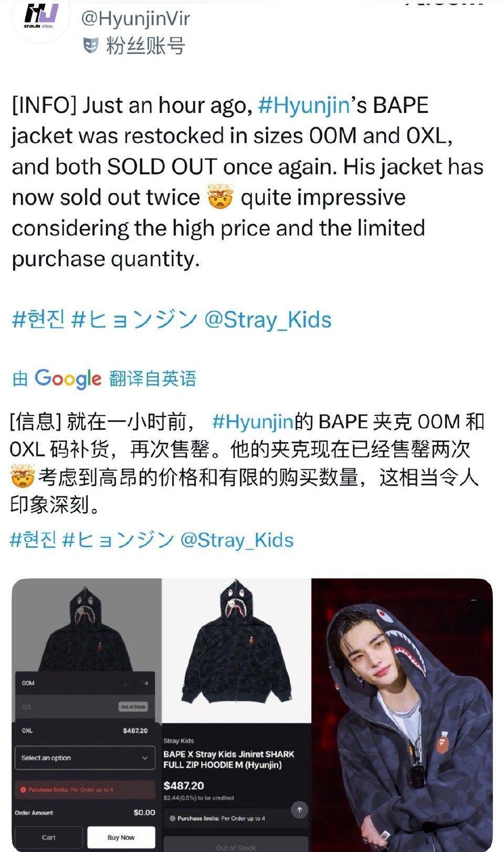Screen dimensions: 504x852
Task: Open the @HyunjinVir handle
Action: pos(135,19)
